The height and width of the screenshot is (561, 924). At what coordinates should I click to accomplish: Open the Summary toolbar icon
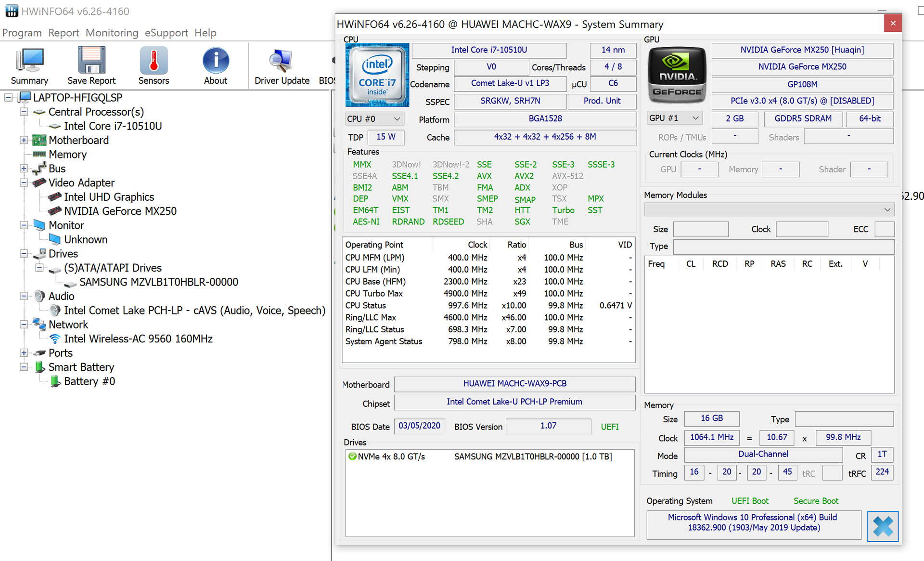pyautogui.click(x=29, y=66)
